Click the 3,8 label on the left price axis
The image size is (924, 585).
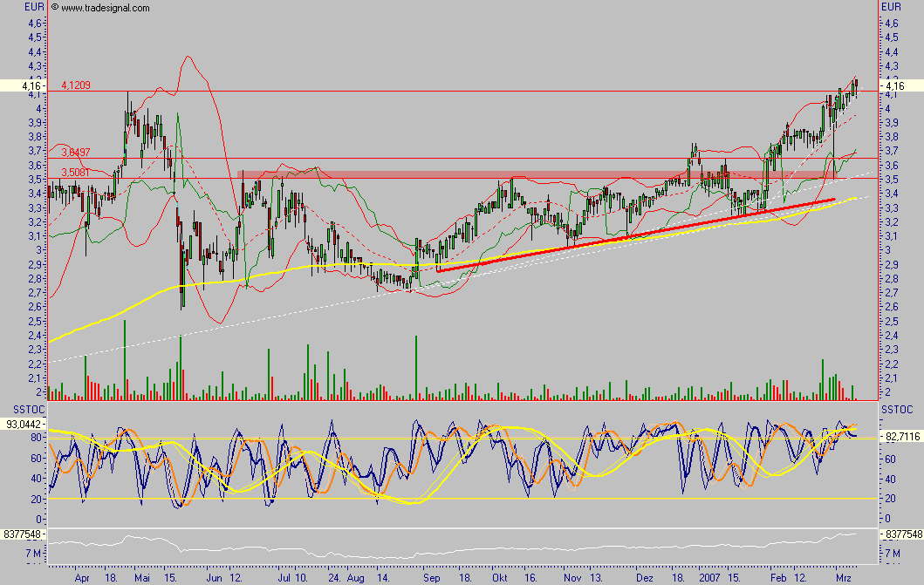tap(35, 137)
